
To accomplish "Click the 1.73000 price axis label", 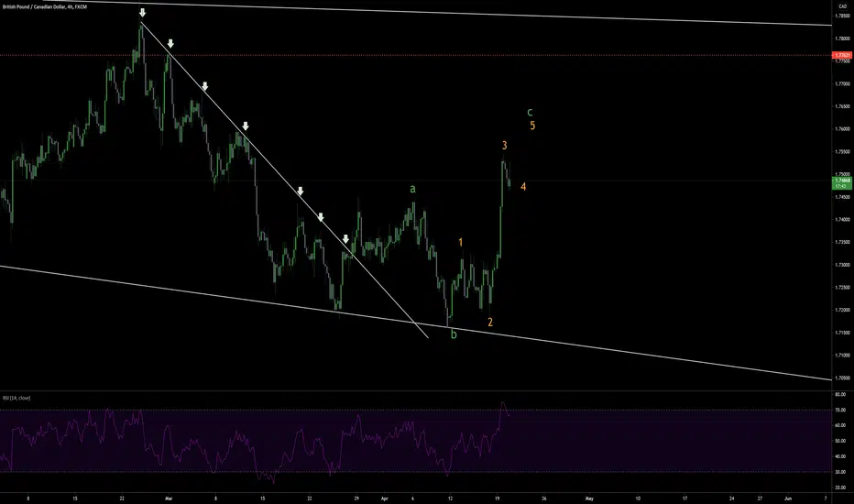I will pyautogui.click(x=842, y=265).
